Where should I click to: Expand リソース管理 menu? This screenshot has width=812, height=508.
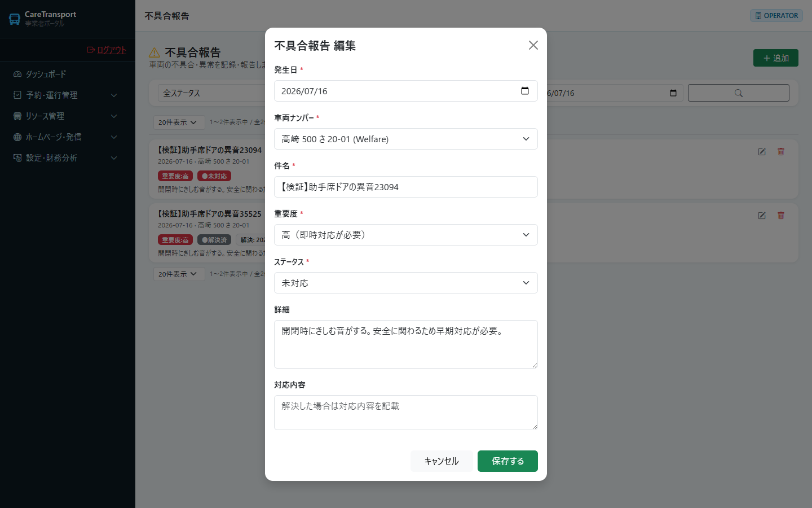click(68, 116)
